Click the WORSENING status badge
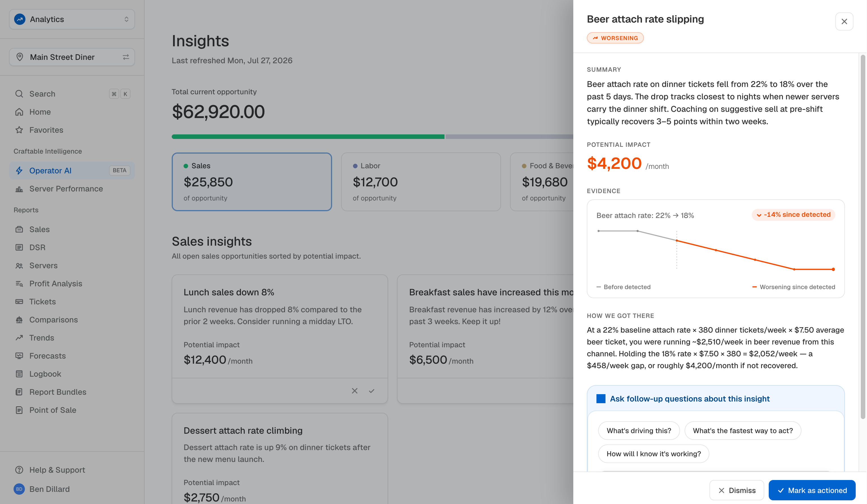 click(615, 38)
